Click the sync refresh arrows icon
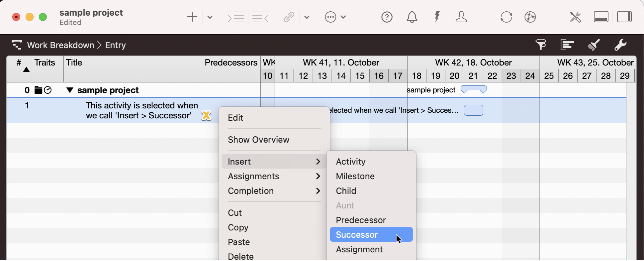Screen dimensions: 644x261 [x=506, y=17]
